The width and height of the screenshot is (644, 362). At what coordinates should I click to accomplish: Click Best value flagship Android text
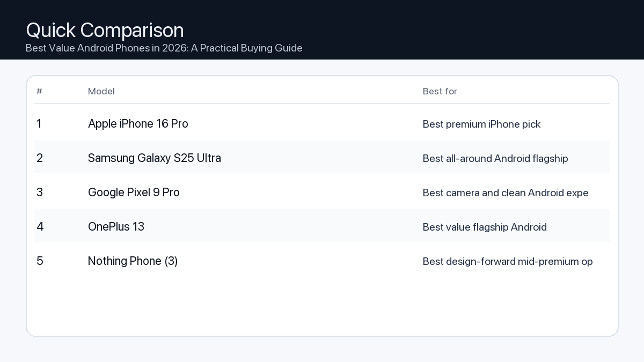(484, 227)
